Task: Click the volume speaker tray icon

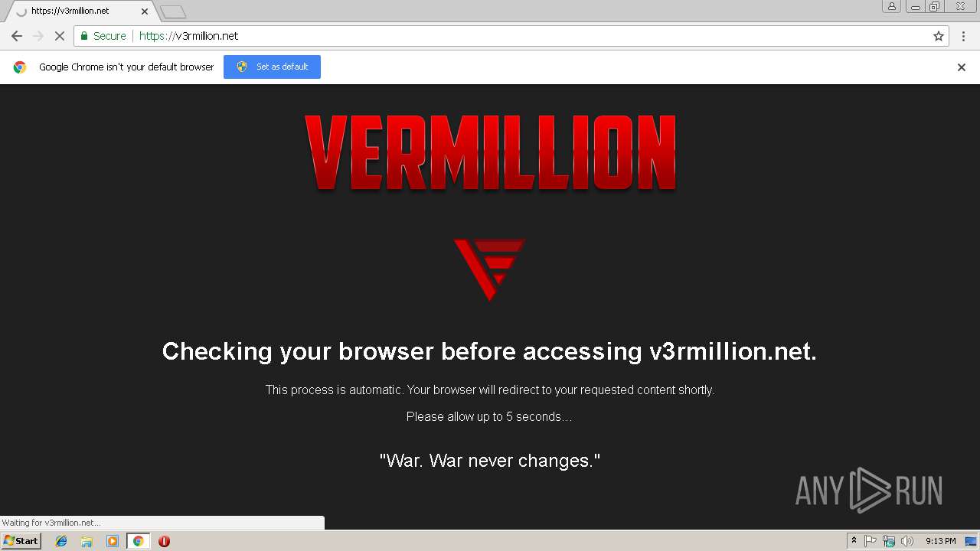Action: [x=907, y=541]
